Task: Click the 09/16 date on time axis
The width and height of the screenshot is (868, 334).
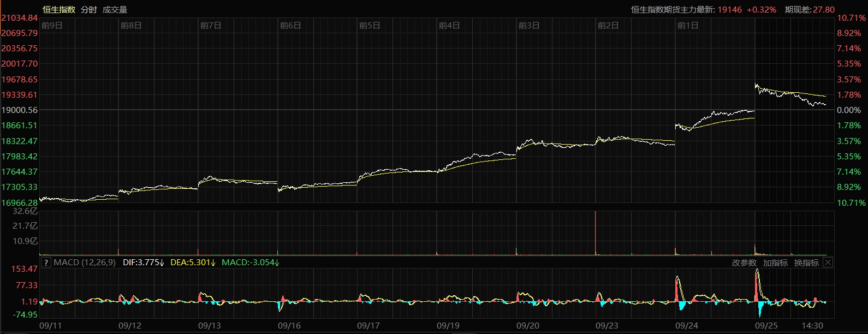Action: [289, 325]
